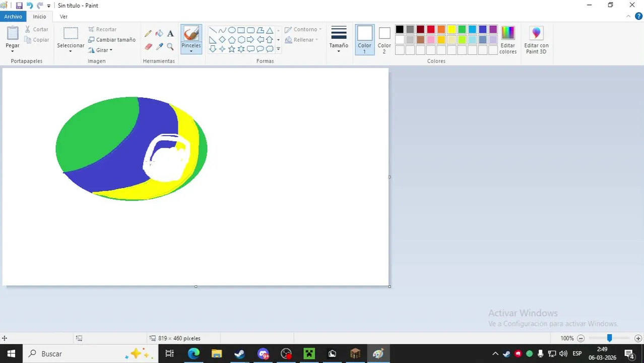Collapse the ribbon with the chevron
This screenshot has width=644, height=363.
(628, 16)
